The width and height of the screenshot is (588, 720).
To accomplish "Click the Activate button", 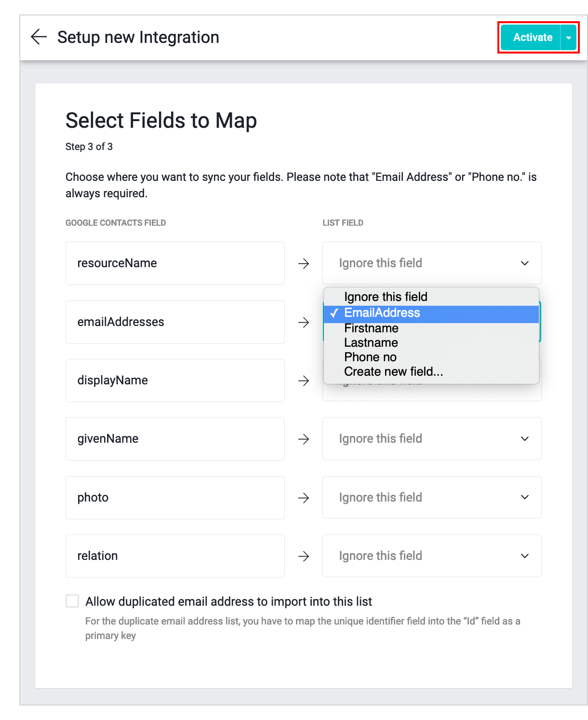I will pos(532,38).
